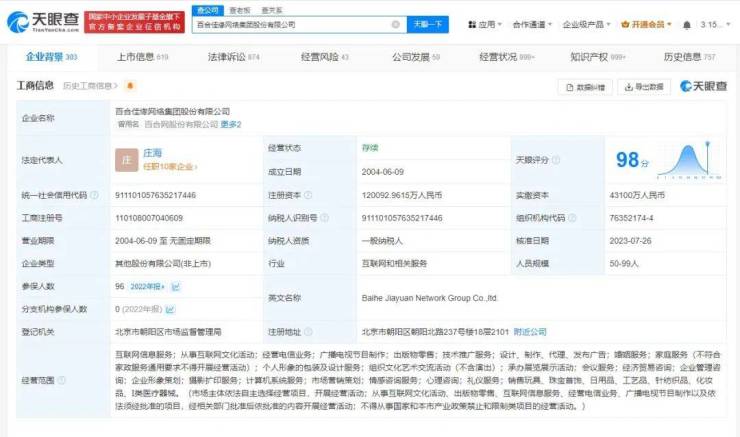Switch to the 上市信息 tab
740x437 pixels.
[142, 58]
